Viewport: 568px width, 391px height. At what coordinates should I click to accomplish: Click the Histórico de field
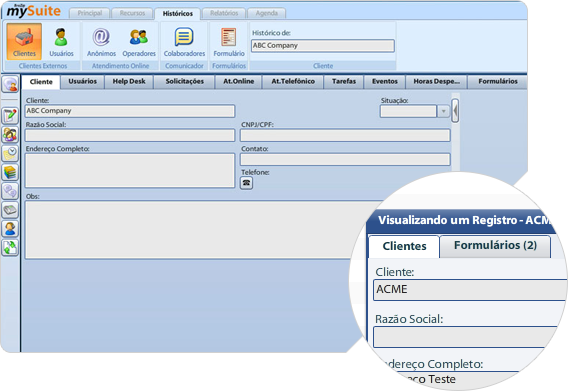[323, 46]
